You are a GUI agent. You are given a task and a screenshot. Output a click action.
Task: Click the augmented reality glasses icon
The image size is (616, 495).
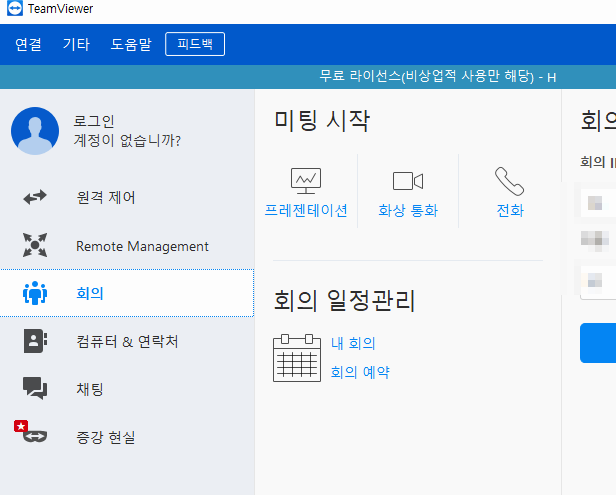[x=35, y=436]
